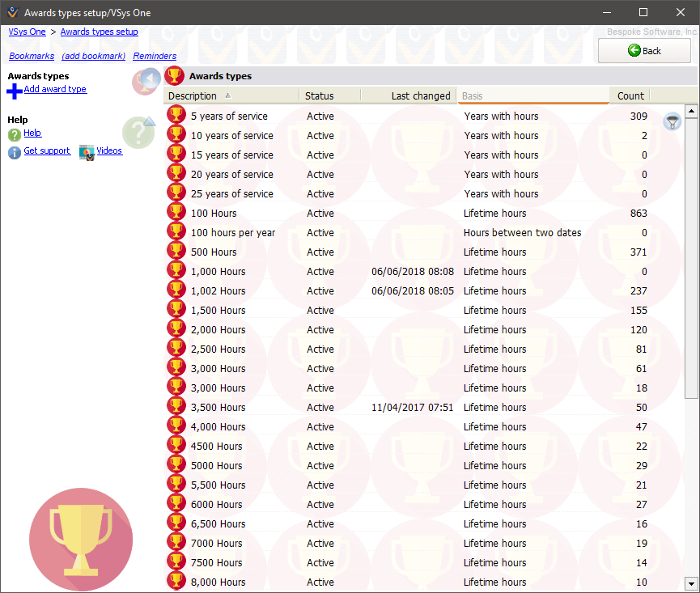Click the filter funnel icon
This screenshot has height=593, width=700.
[672, 122]
